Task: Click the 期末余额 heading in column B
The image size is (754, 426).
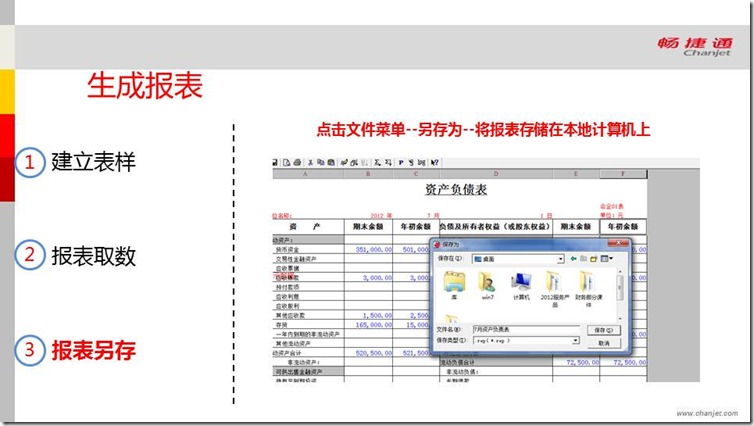Action: 368,226
